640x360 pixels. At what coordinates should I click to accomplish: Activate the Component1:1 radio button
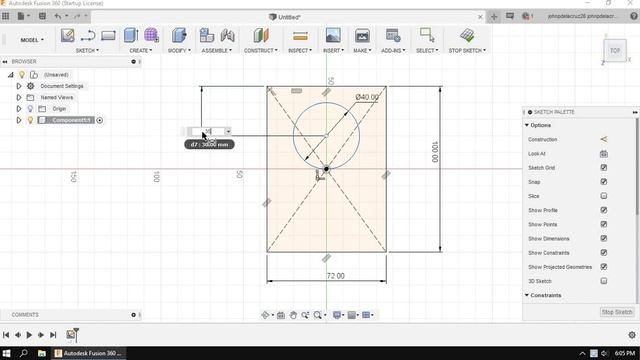(99, 120)
